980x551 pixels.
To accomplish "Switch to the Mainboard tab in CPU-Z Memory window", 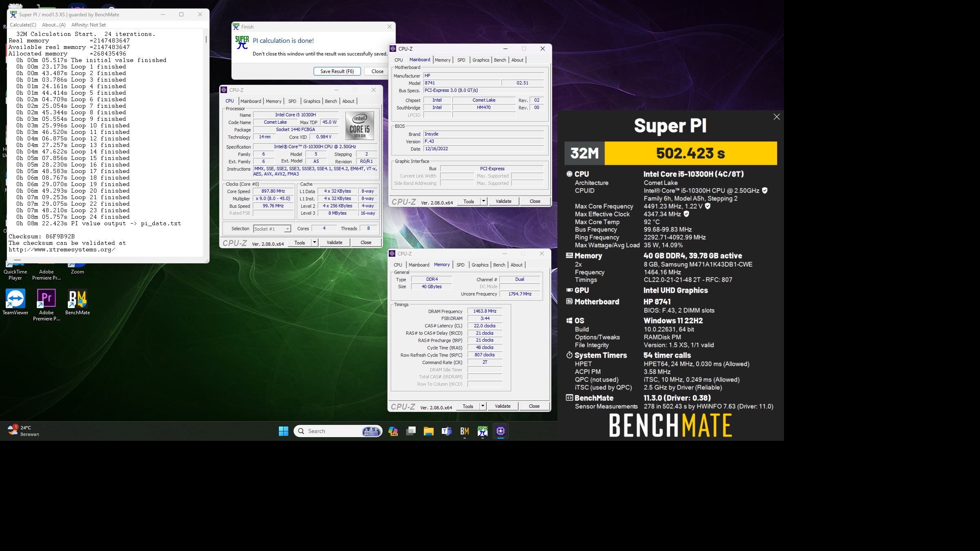I will [x=419, y=265].
